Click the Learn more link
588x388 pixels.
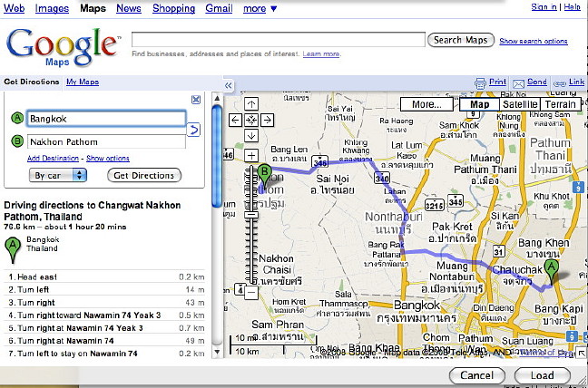pyautogui.click(x=321, y=53)
